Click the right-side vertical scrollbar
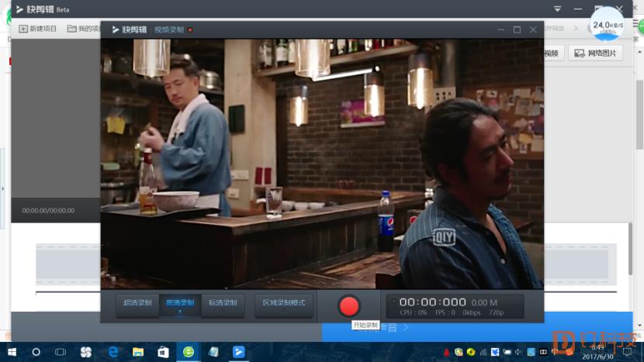Screen dimensions: 644x362 click(x=639, y=115)
